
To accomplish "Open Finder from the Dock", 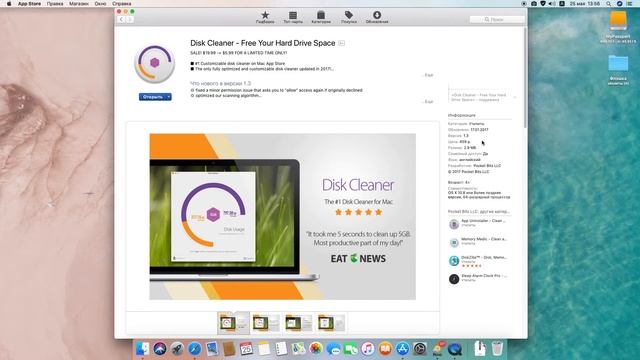I will pos(142,349).
